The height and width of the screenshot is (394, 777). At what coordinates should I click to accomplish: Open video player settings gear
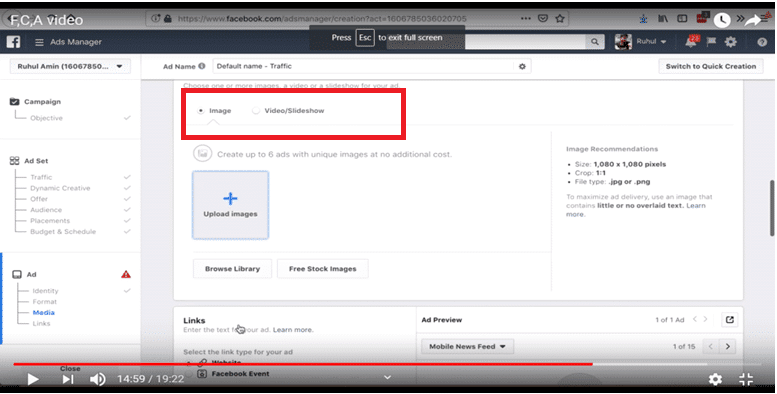[x=715, y=379]
